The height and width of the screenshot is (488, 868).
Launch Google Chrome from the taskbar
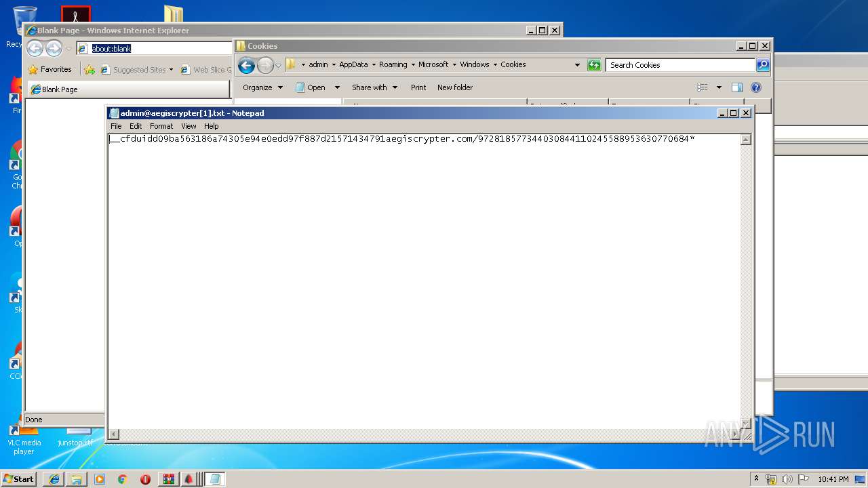(122, 479)
